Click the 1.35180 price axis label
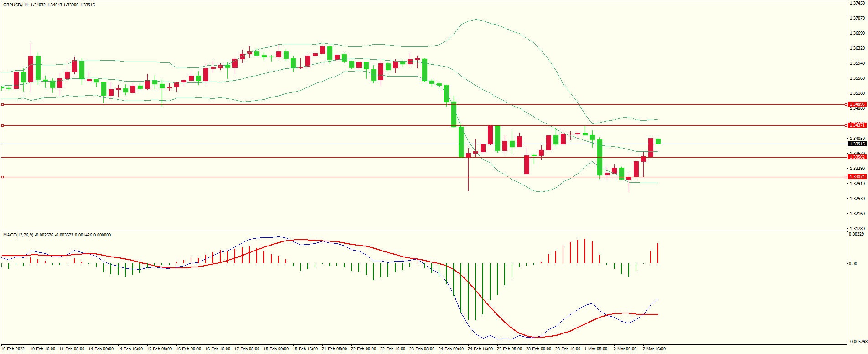This screenshot has height=354, width=868. 858,93
